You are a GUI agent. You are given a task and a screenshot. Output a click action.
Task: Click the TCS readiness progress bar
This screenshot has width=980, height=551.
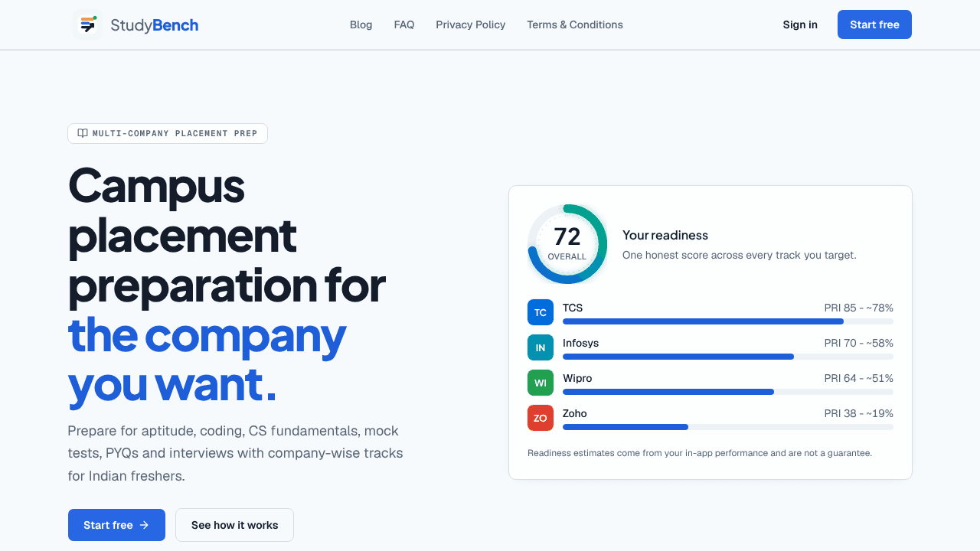[728, 321]
